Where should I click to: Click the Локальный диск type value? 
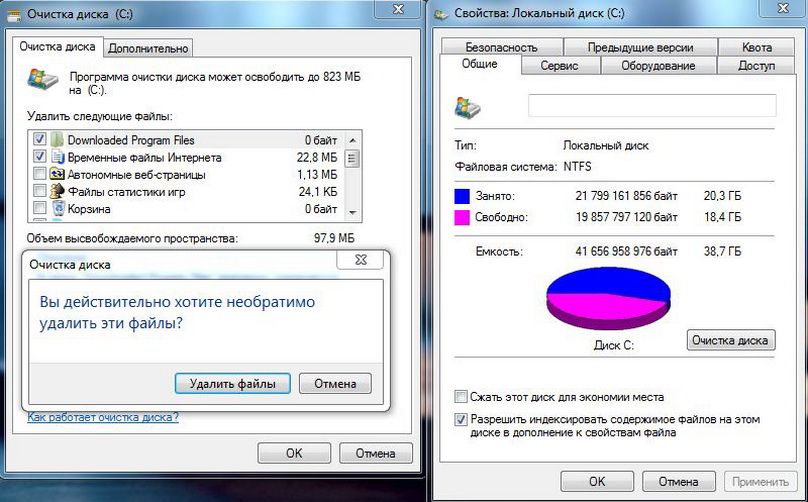[x=606, y=145]
